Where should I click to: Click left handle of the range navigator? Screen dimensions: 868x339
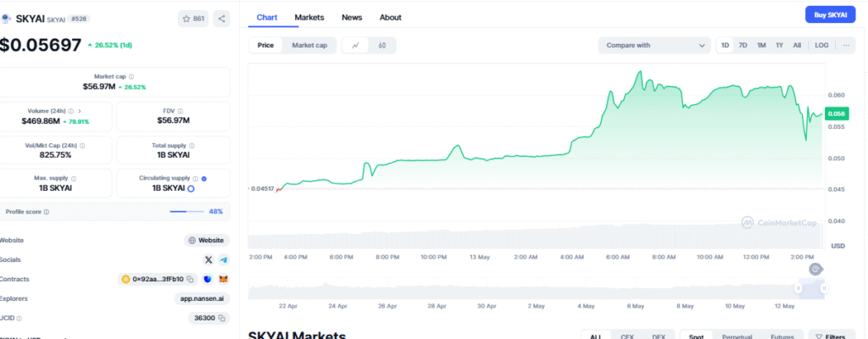798,288
